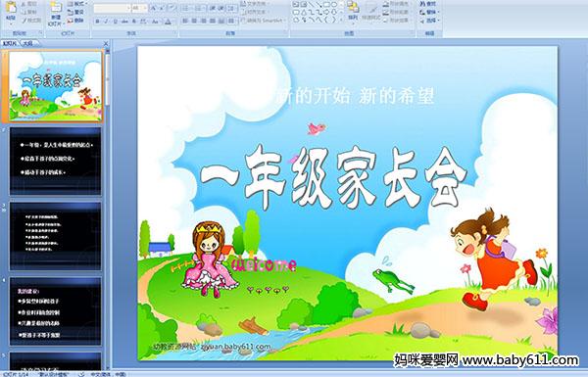Click the Arrange icon in the drawing group
Screen dimensions: 588x377
pyautogui.click(x=353, y=10)
